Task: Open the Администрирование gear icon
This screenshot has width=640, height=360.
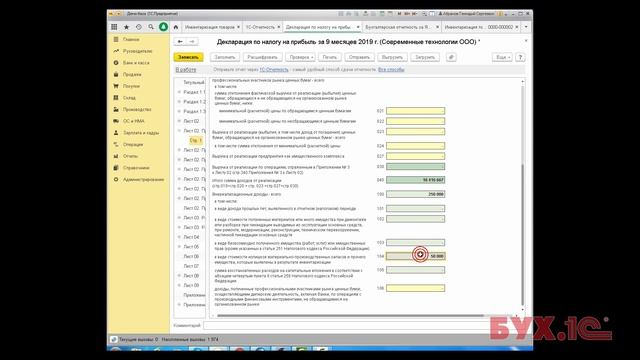Action: 116,180
